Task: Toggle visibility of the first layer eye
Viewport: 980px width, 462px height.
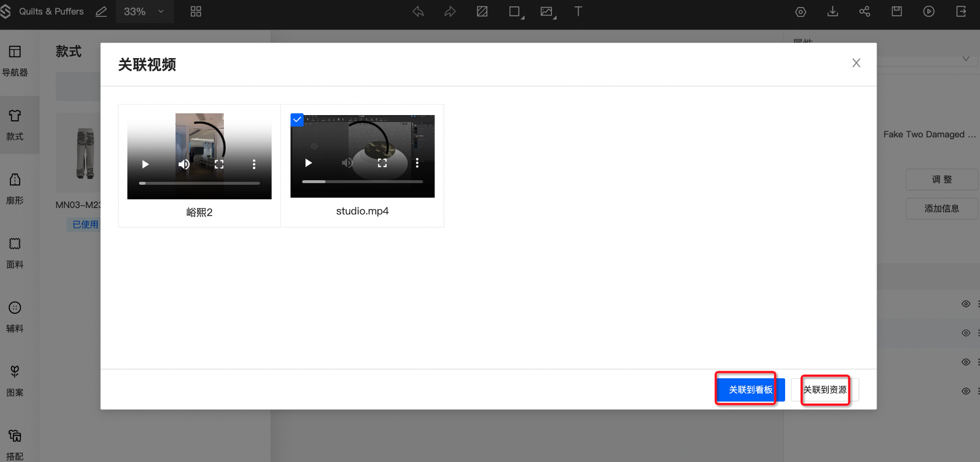Action: click(x=965, y=304)
